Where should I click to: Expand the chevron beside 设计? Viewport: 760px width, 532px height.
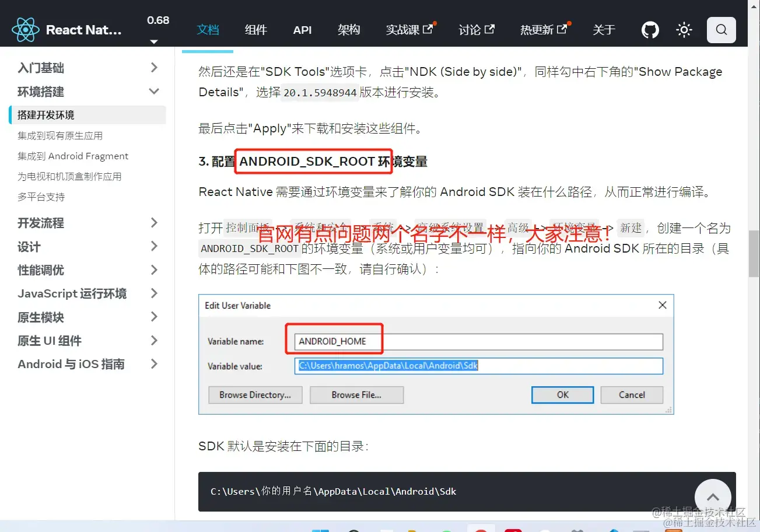tap(154, 246)
